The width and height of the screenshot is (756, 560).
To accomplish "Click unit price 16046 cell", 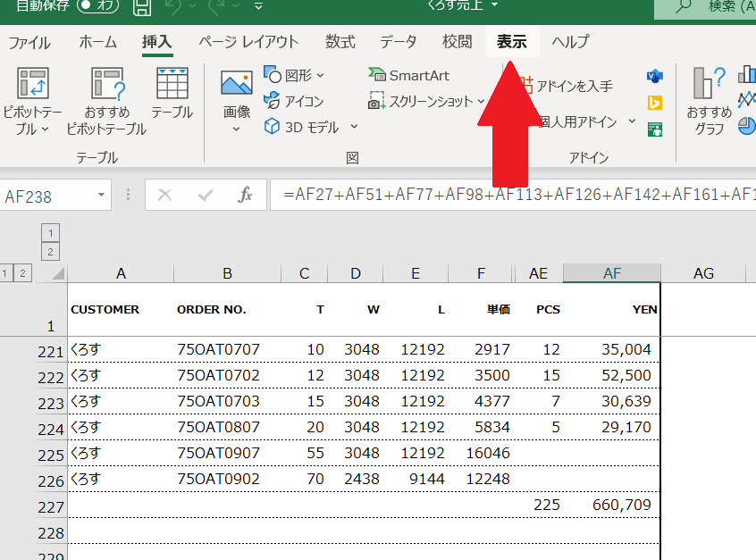I will [481, 453].
